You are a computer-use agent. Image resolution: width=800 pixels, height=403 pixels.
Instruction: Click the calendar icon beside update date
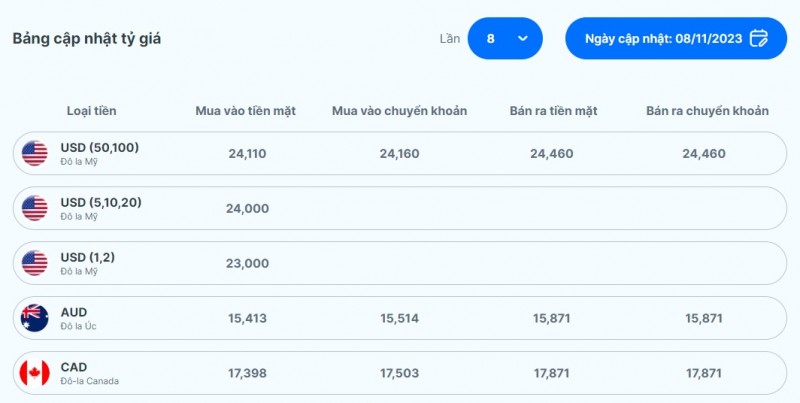coord(759,39)
